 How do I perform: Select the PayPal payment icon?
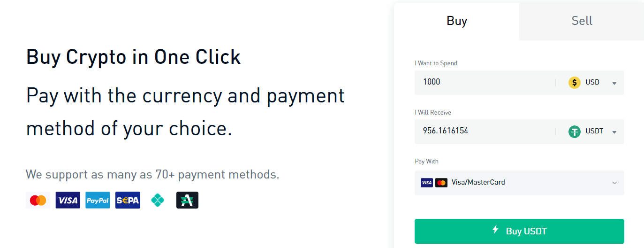pos(98,200)
